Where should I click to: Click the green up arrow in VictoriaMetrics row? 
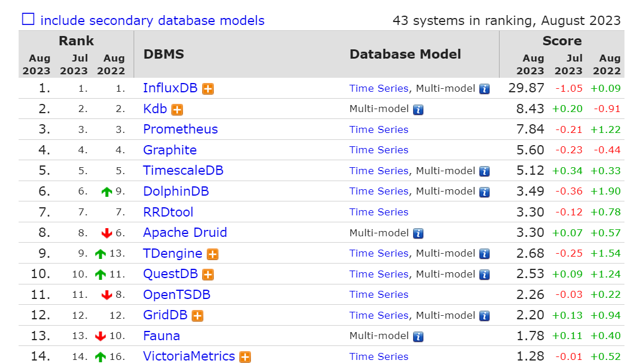tap(100, 357)
